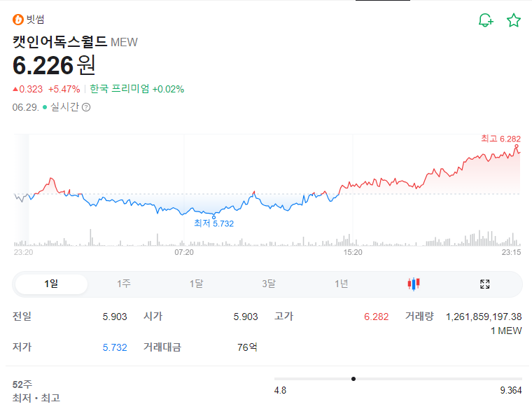This screenshot has height=416, width=532.
Task: Add a price alert with bell icon
Action: [486, 20]
